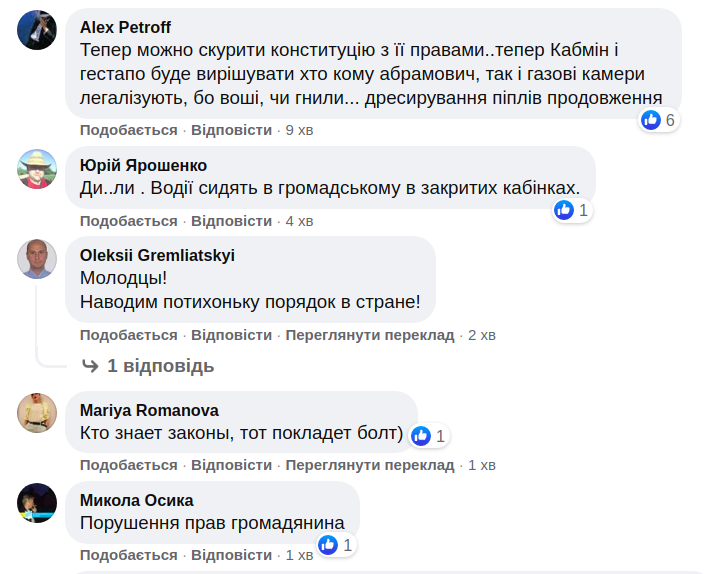This screenshot has height=574, width=722.
Task: Click the 9 хв timestamp on Alex Petroff's comment
Action: coord(300,130)
